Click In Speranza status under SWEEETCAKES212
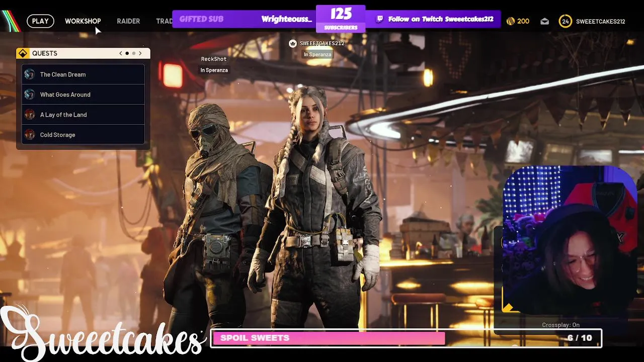644x362 pixels. pos(317,54)
